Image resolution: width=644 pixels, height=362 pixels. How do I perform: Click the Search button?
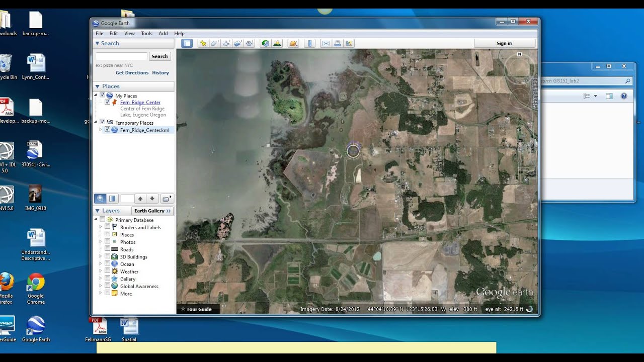(x=159, y=56)
